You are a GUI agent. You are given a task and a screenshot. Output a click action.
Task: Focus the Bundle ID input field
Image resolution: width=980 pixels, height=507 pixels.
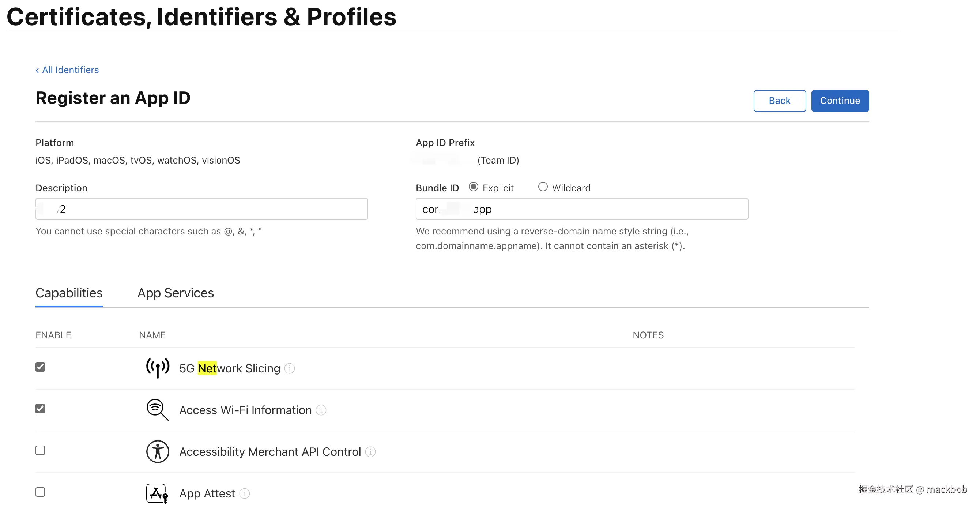(x=582, y=209)
